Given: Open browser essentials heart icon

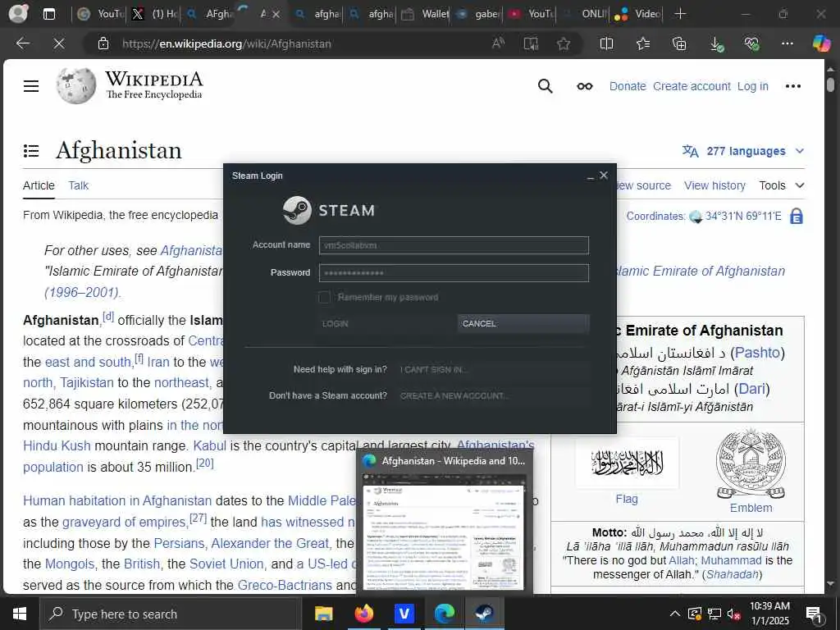Looking at the screenshot, I should click(x=751, y=43).
